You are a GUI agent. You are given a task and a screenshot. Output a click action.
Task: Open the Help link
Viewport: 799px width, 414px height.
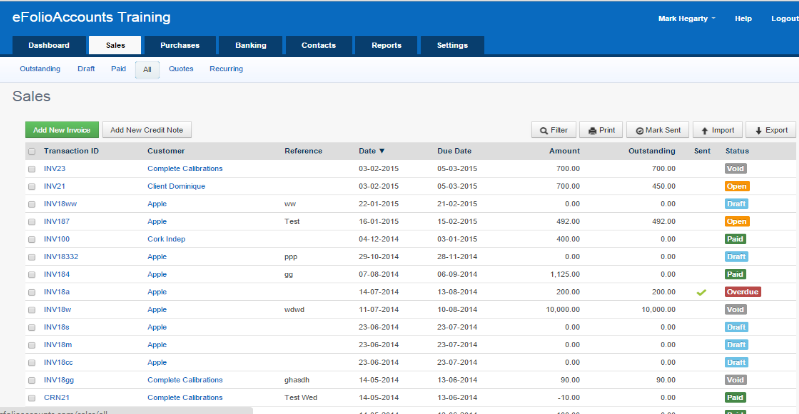743,18
